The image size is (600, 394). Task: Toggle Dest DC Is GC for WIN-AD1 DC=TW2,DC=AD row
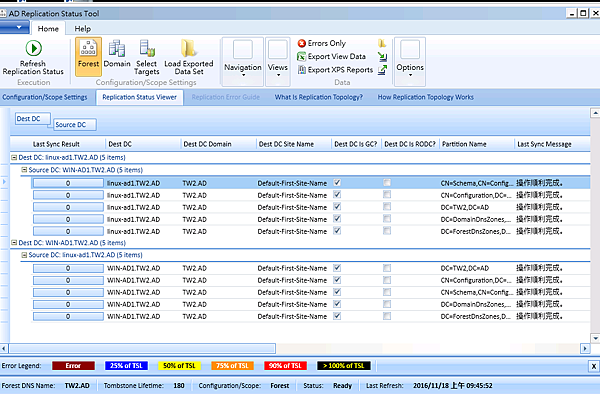coord(337,268)
